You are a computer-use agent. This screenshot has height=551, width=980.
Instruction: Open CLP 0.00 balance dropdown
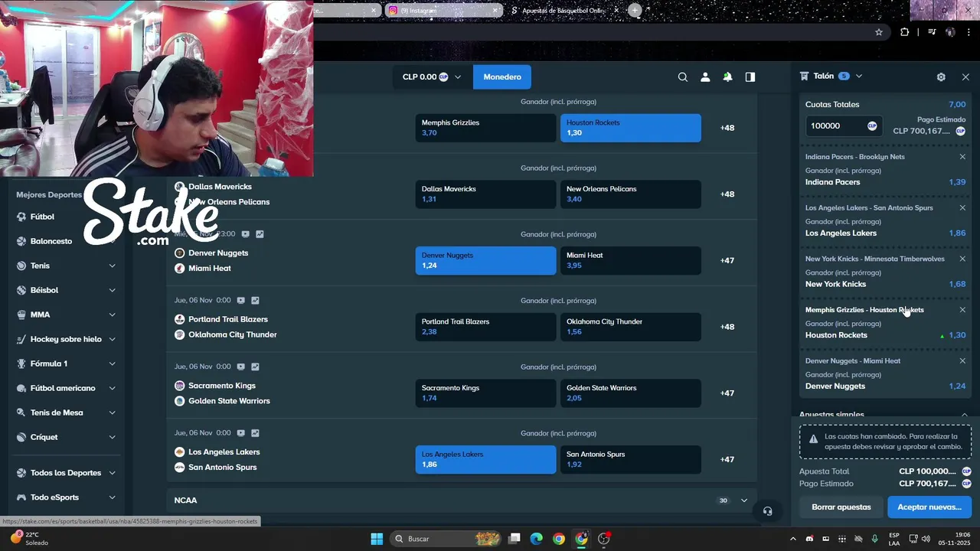pos(433,77)
